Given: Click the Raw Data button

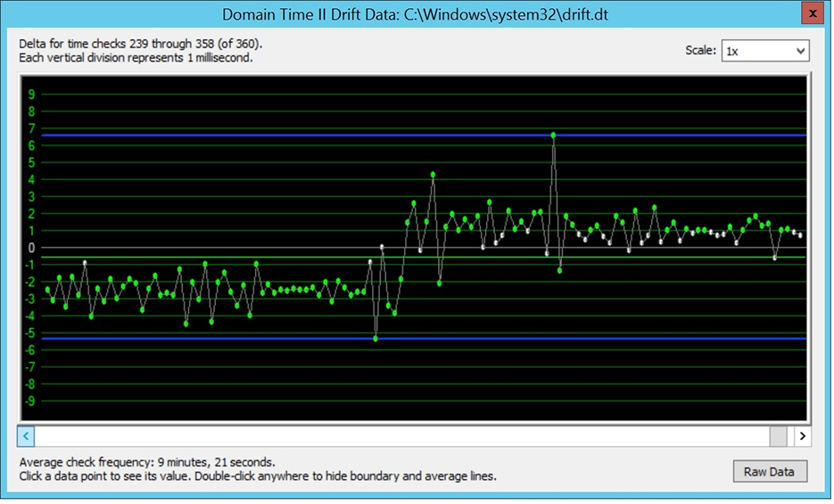Looking at the screenshot, I should (x=769, y=471).
